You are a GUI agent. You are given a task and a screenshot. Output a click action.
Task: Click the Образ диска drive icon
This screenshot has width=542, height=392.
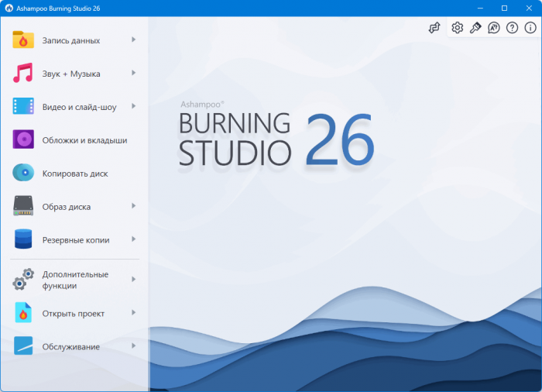point(23,206)
